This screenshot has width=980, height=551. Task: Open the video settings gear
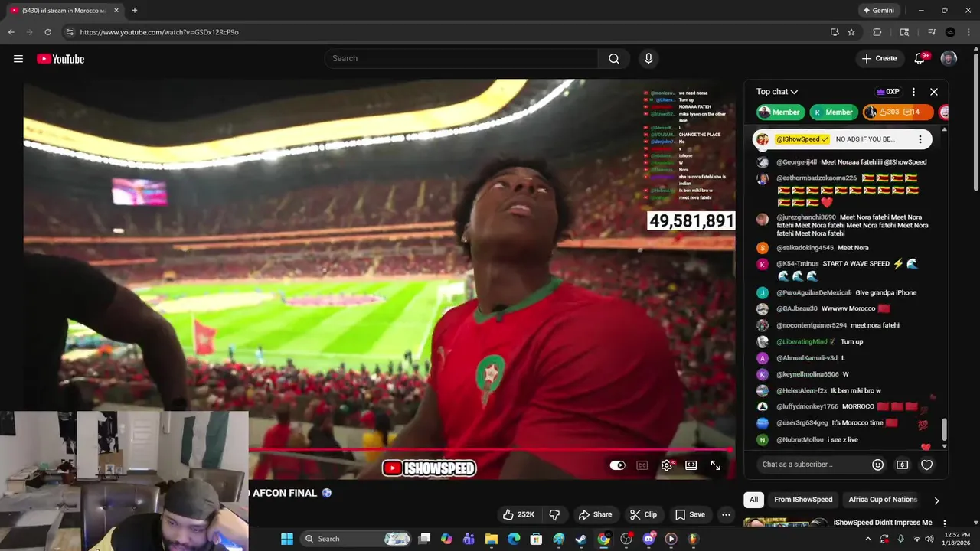pos(667,465)
